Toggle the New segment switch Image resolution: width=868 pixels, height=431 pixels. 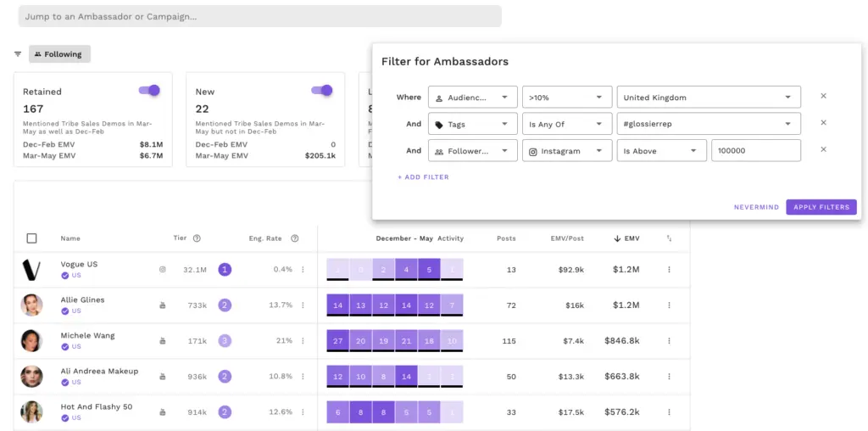(x=321, y=91)
